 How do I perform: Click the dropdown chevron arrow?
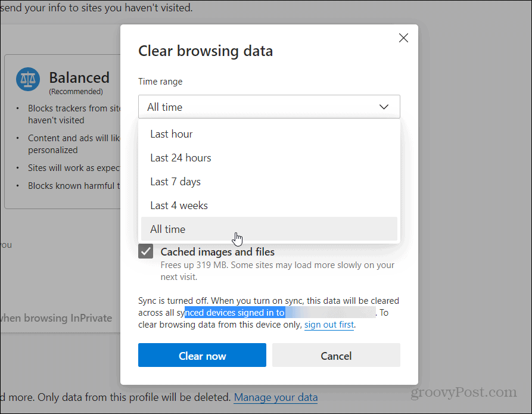(x=384, y=107)
